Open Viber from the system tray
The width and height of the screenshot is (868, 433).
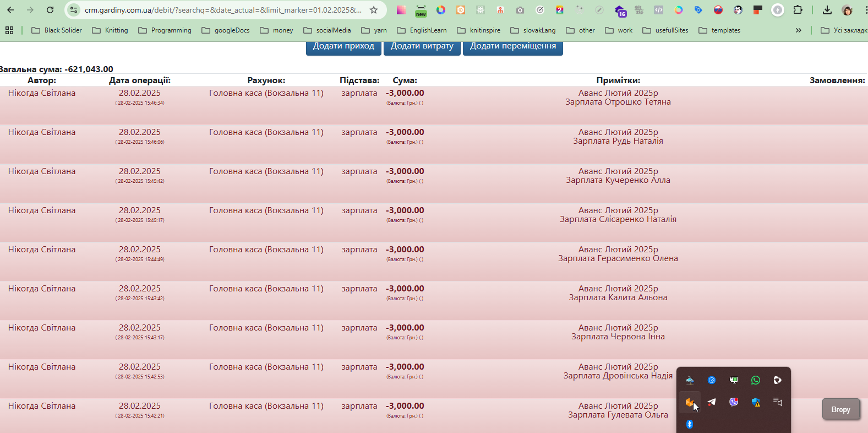point(734,402)
